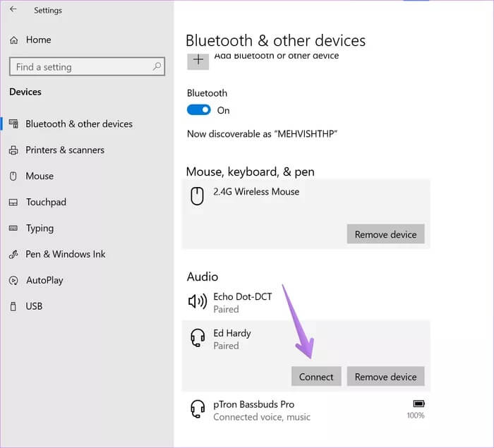Select the pTron Bassbuds Pro device

click(306, 410)
